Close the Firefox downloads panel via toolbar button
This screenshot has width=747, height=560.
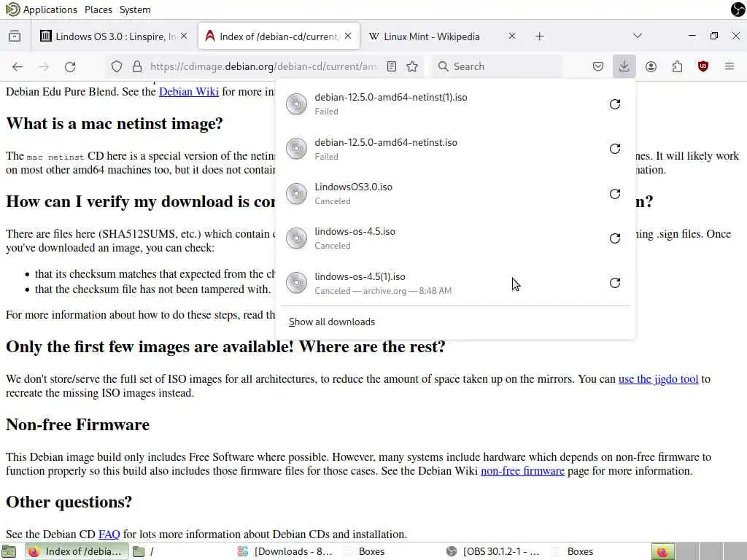pyautogui.click(x=624, y=66)
